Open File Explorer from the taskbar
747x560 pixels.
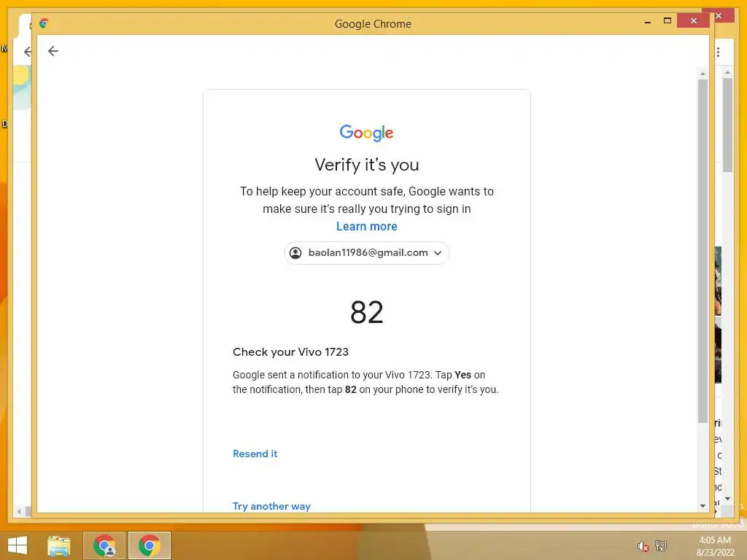point(59,545)
